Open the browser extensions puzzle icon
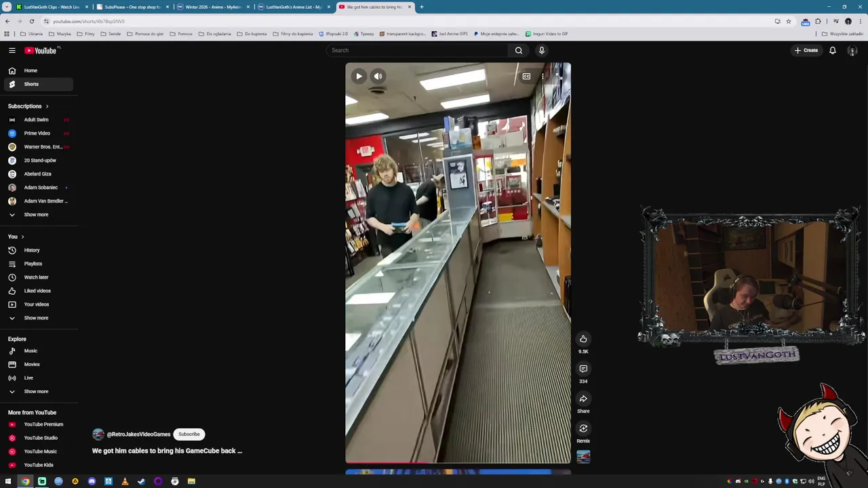This screenshot has height=488, width=868. [818, 21]
